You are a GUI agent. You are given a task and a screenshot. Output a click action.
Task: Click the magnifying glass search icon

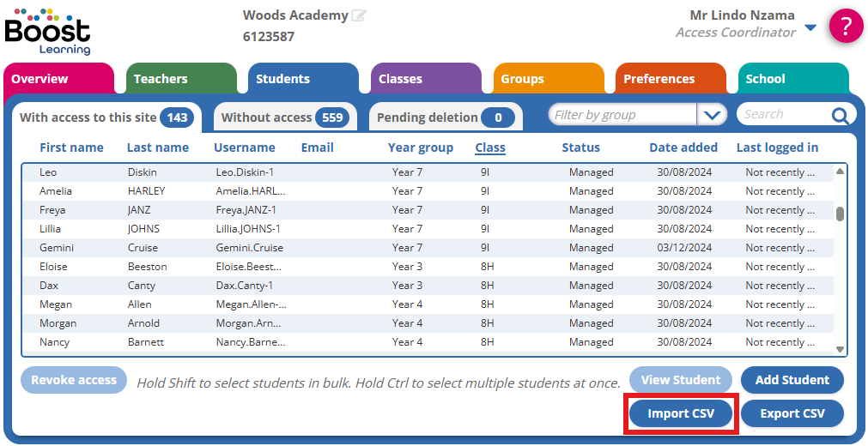(840, 115)
